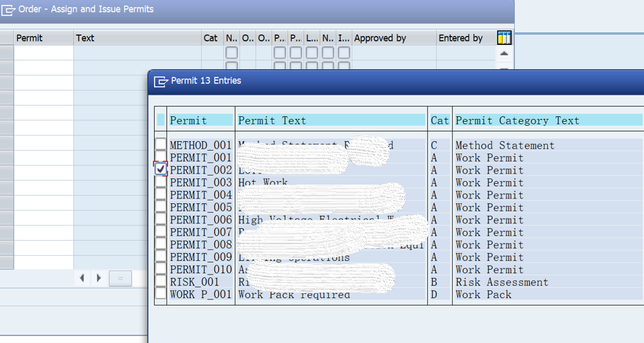This screenshot has width=644, height=343.
Task: Click the Risk Assessment category text
Action: click(502, 281)
